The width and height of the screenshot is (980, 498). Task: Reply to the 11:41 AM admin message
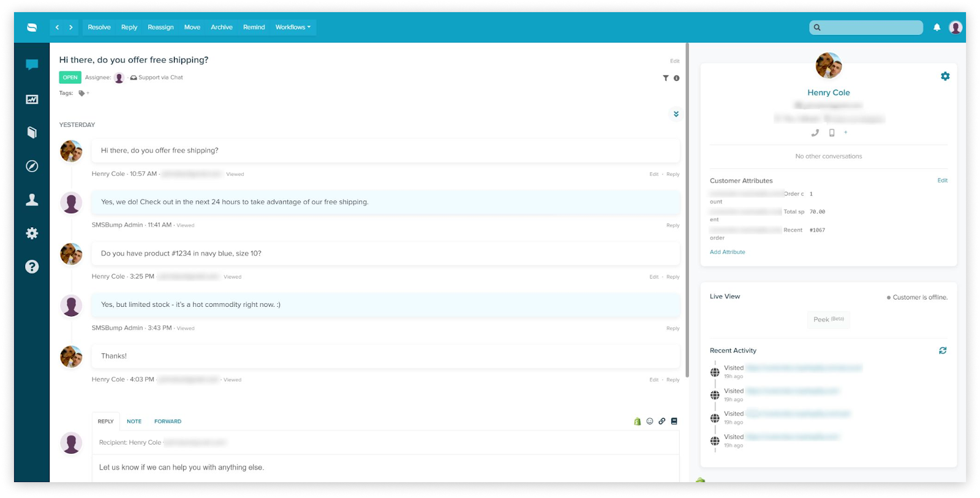point(673,225)
